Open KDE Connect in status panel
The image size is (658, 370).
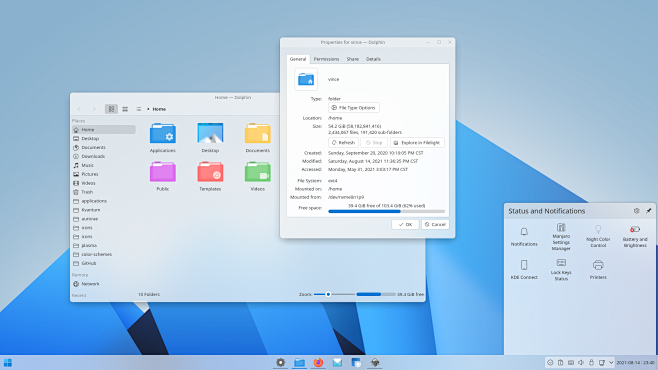(524, 269)
